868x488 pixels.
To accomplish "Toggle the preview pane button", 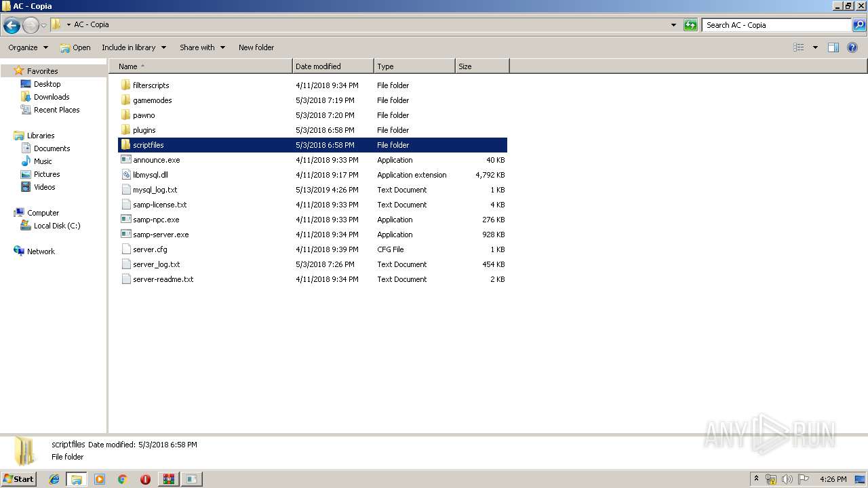I will coord(833,47).
